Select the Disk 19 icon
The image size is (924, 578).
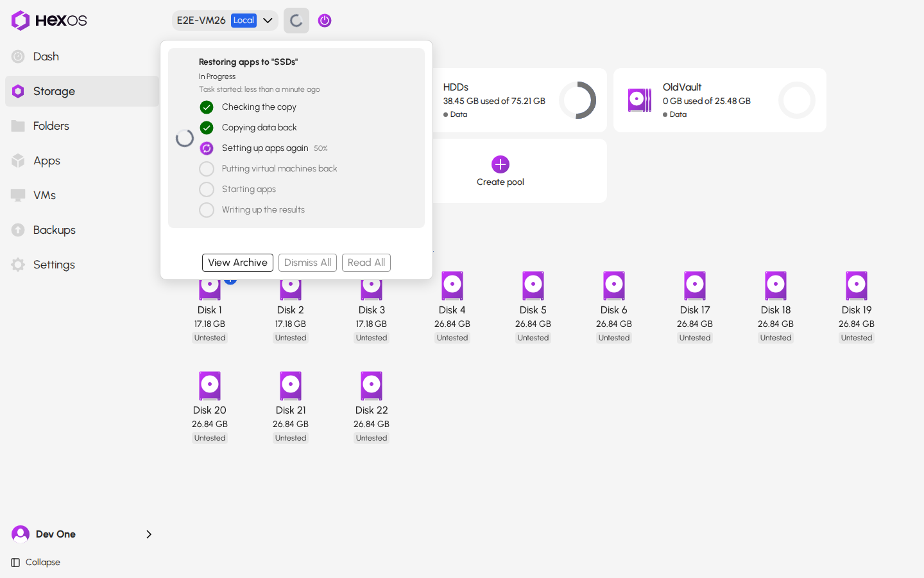857,286
